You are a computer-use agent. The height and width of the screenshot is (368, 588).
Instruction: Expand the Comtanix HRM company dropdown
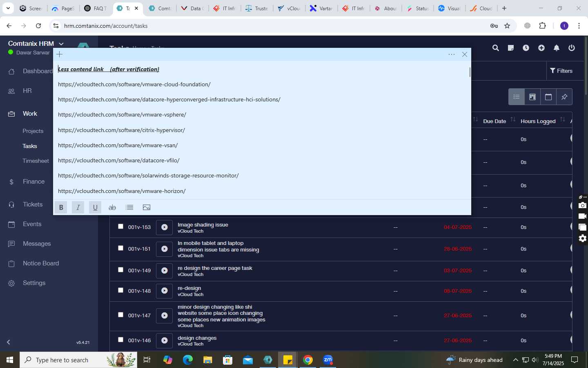61,44
